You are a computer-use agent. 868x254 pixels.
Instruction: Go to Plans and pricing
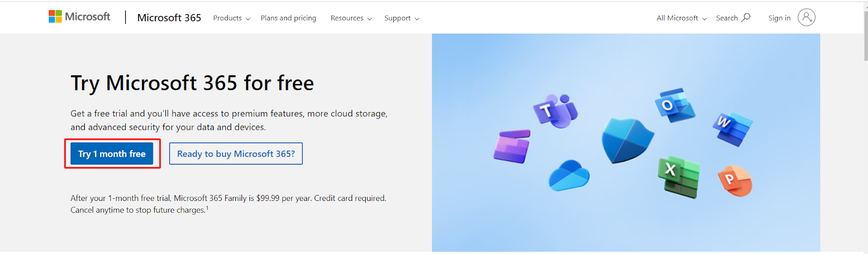click(x=288, y=18)
